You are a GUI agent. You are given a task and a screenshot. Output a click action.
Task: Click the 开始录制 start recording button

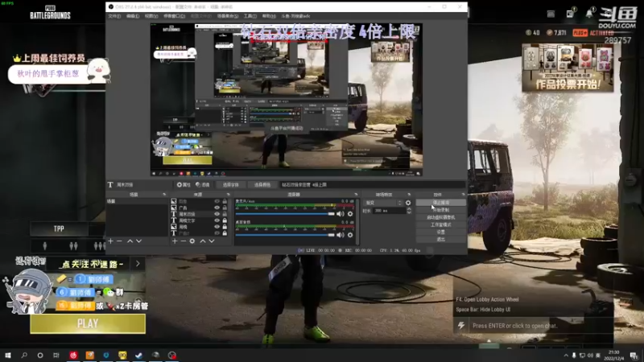point(440,210)
